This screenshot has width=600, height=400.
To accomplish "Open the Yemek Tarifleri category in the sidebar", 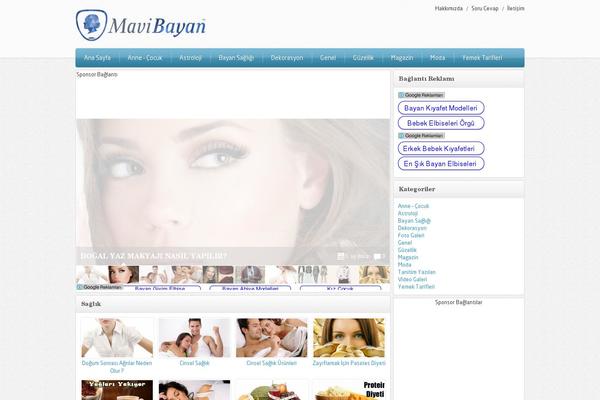I will coord(416,286).
